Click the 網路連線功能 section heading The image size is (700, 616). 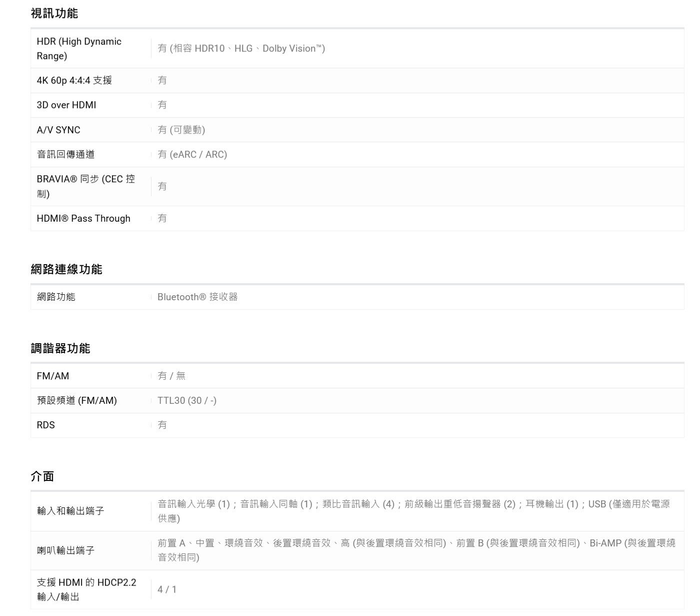[66, 269]
